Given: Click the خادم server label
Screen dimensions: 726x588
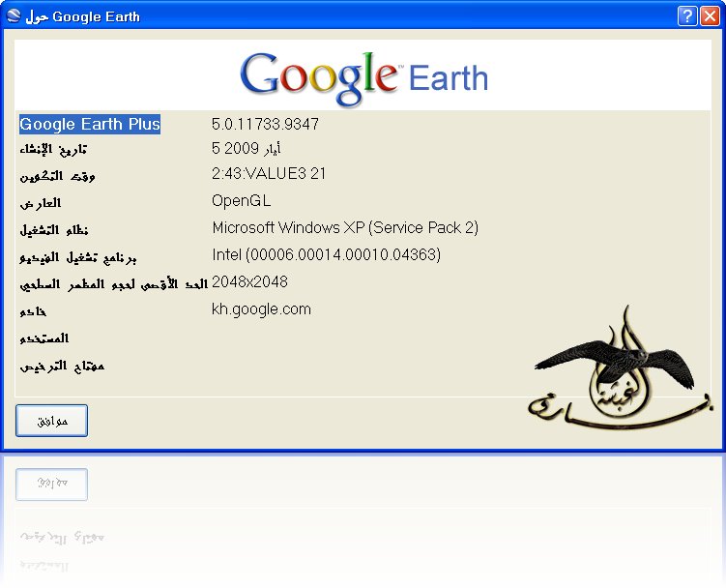Looking at the screenshot, I should [33, 310].
